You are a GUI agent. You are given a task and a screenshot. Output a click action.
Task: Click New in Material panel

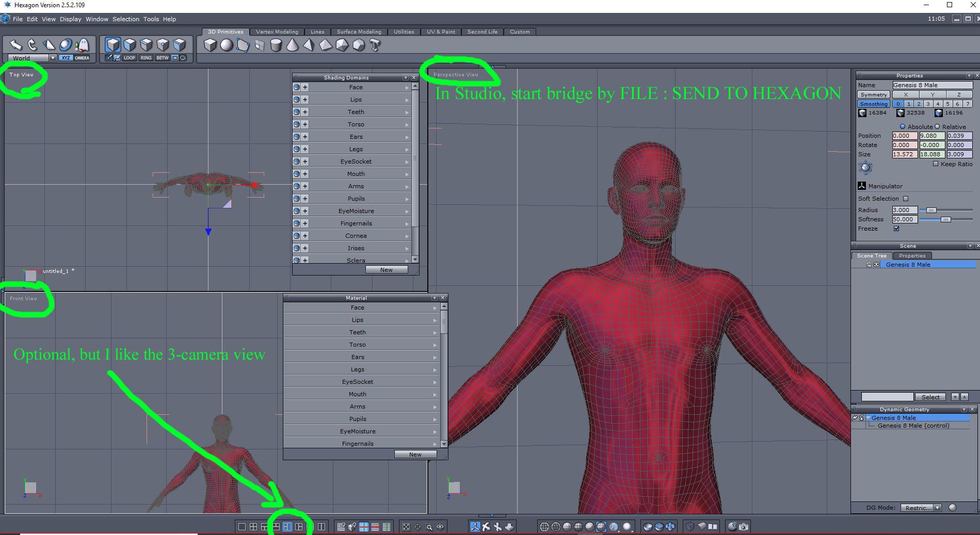(415, 455)
